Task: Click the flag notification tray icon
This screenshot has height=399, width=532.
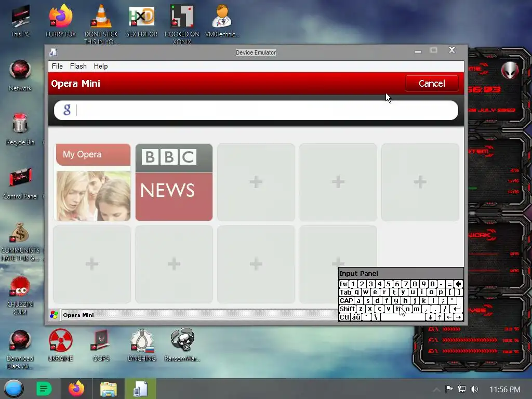Action: coord(449,389)
